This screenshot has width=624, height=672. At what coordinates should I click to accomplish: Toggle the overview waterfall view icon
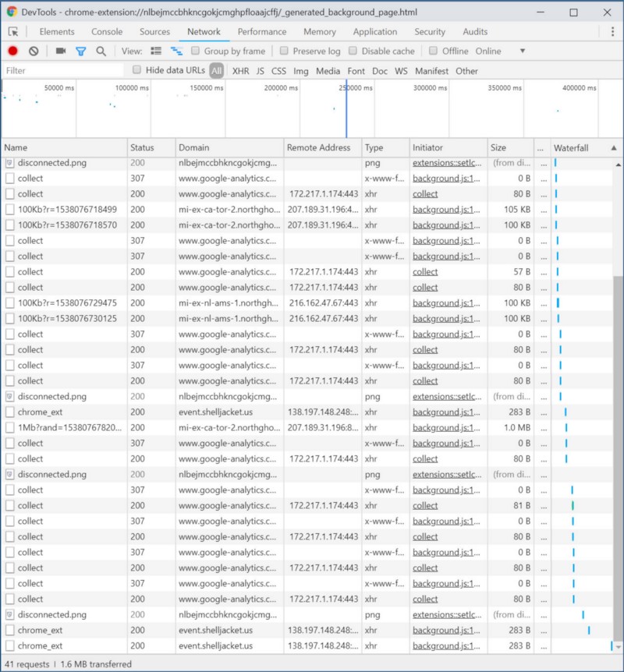(x=176, y=51)
